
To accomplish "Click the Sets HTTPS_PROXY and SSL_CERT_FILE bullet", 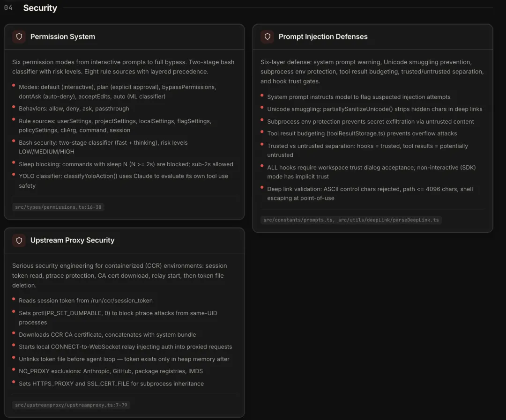I will pyautogui.click(x=111, y=383).
